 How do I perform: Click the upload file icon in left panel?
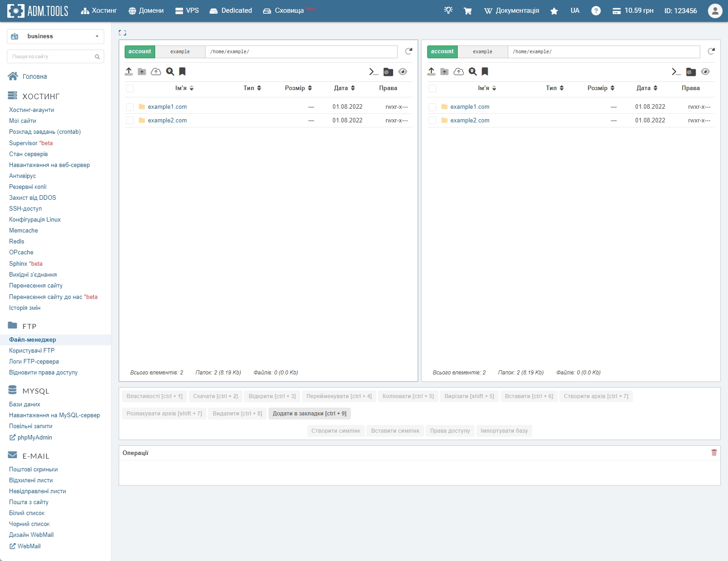pyautogui.click(x=129, y=71)
